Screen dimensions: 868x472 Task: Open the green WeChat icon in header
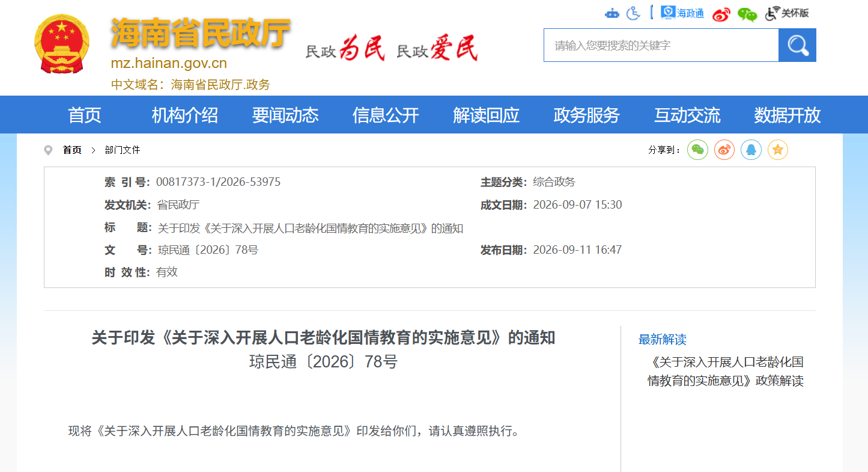pos(747,14)
